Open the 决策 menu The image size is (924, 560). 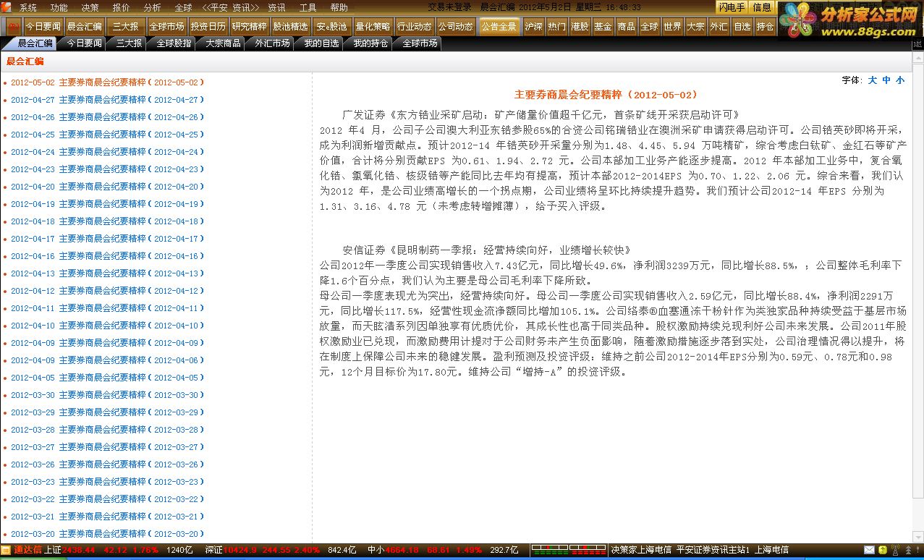coord(90,7)
